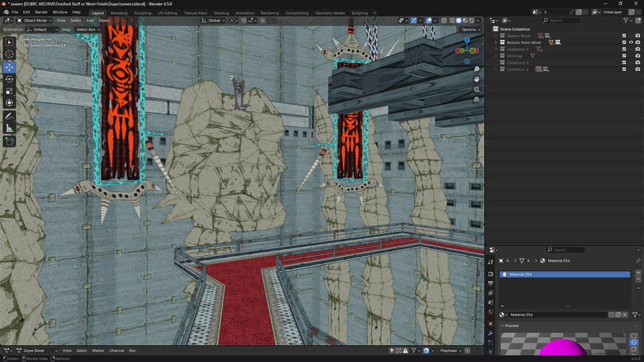Open the Modifiers properties tab
This screenshot has width=644, height=362.
(491, 333)
